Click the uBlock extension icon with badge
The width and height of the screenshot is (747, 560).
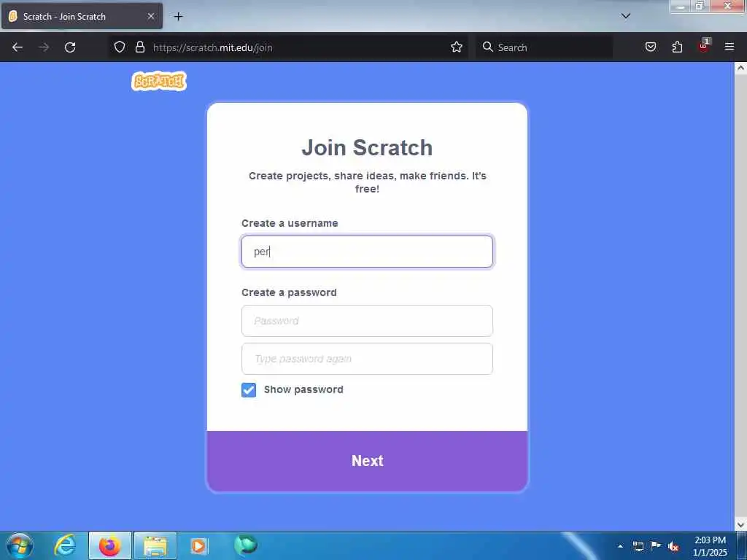coord(704,46)
